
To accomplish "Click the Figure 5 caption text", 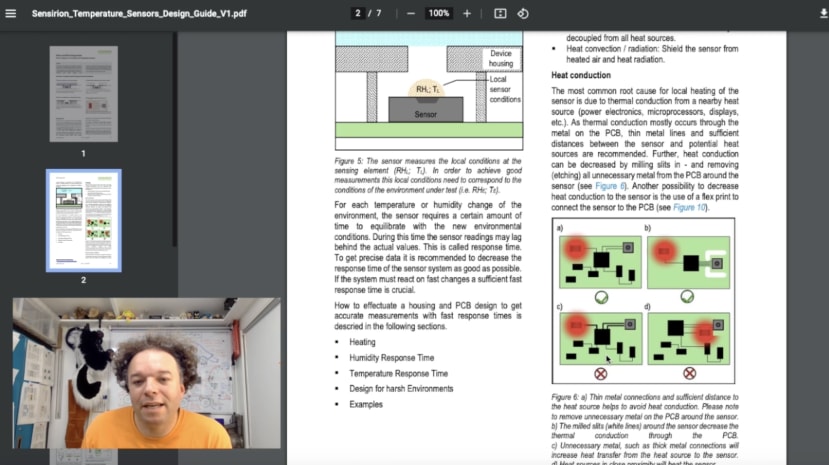I will point(428,175).
